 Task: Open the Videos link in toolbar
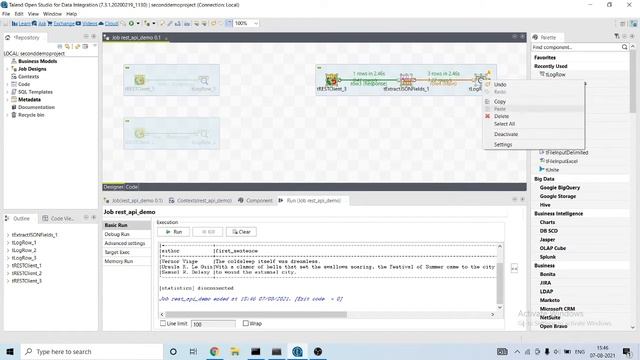click(x=87, y=24)
